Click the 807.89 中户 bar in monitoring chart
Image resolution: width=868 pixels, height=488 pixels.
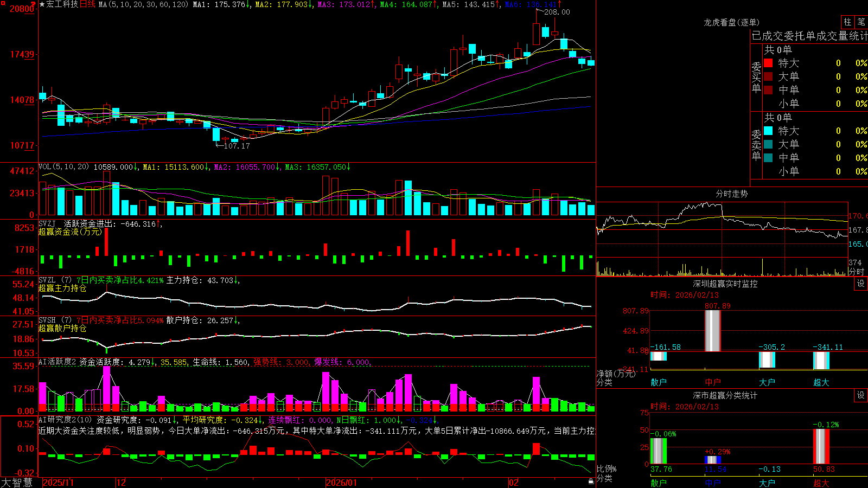713,331
